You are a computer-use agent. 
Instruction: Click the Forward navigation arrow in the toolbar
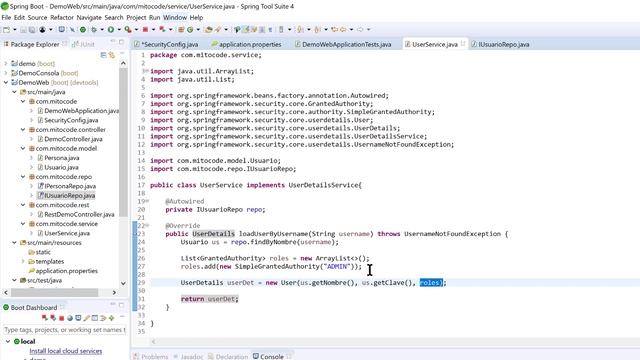click(x=360, y=29)
